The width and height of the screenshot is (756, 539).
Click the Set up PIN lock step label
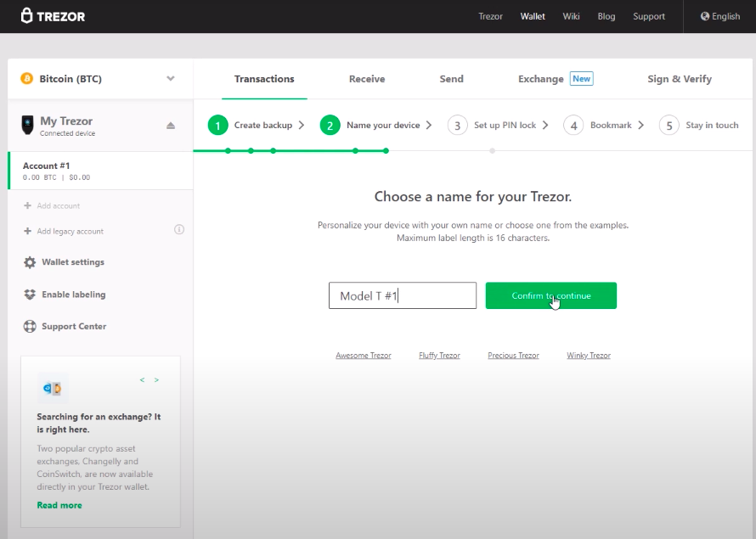tap(505, 126)
